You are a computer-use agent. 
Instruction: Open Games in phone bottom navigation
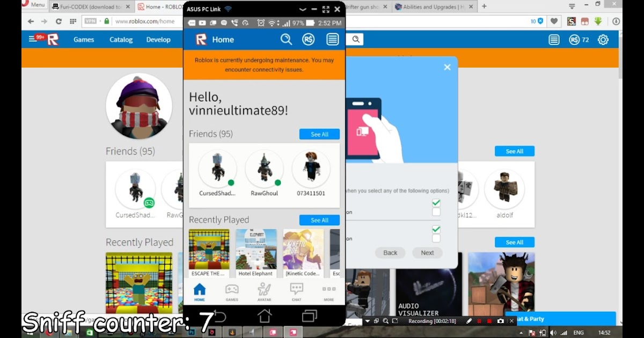click(x=232, y=292)
